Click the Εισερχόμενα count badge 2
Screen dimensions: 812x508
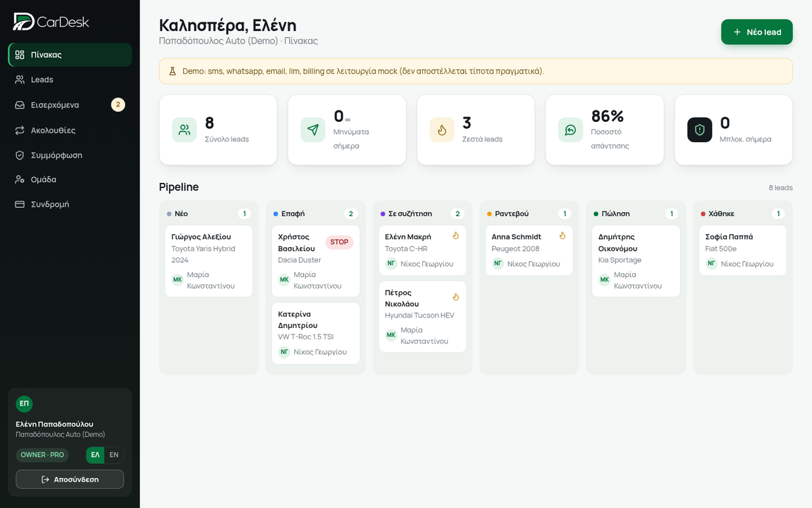point(118,105)
